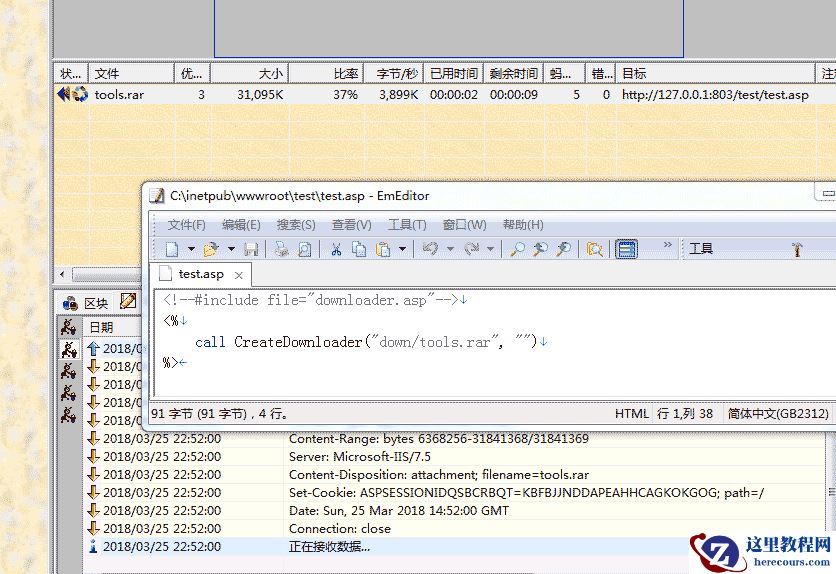Click the down-arrow icon beside Connection: close
Image resolution: width=836 pixels, height=574 pixels.
click(x=93, y=528)
